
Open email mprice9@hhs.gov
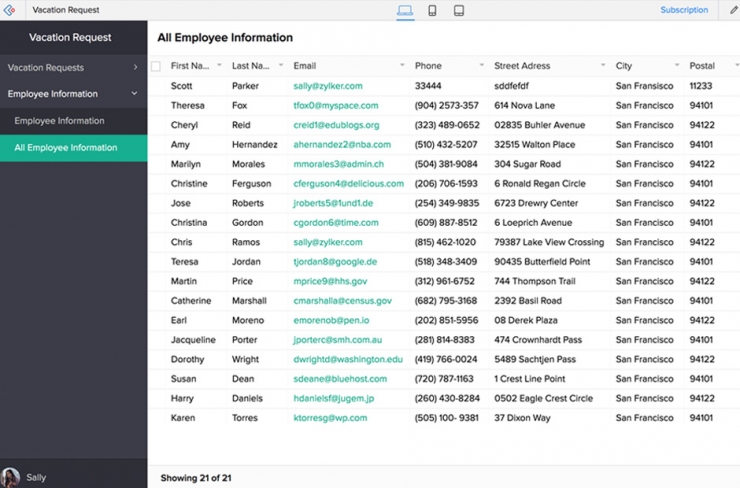[x=330, y=281]
